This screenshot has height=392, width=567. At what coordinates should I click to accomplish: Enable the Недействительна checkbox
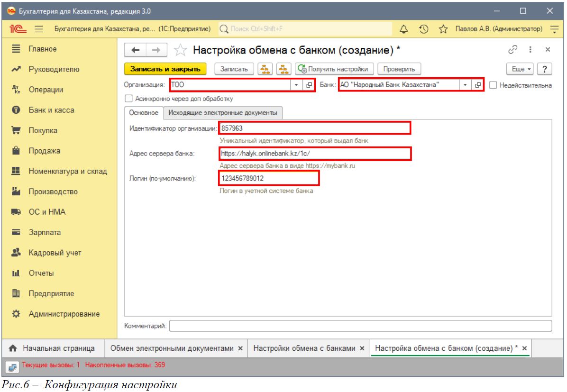pyautogui.click(x=493, y=85)
